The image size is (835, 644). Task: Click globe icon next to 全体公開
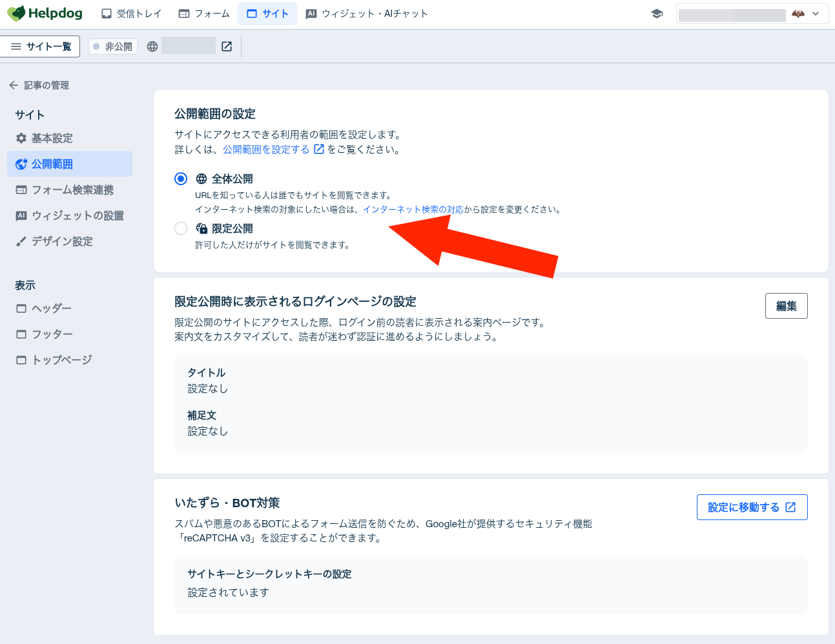(x=201, y=179)
